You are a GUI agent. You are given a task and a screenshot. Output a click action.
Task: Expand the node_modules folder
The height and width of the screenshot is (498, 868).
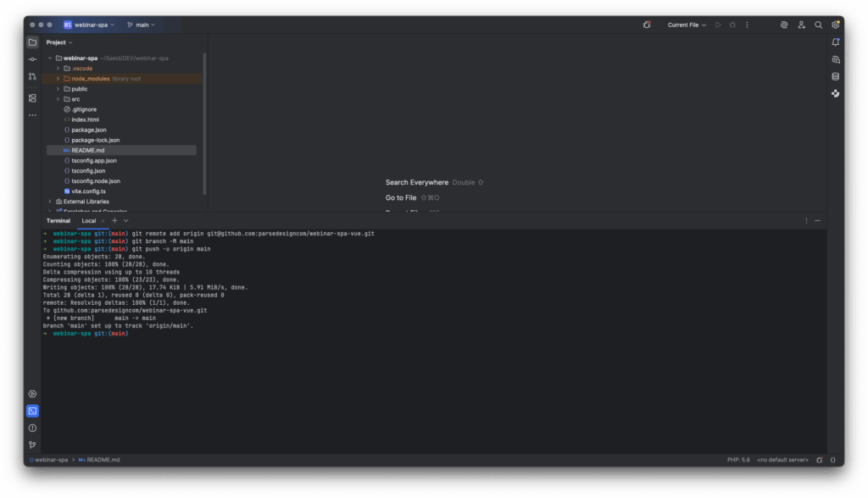[x=58, y=79]
